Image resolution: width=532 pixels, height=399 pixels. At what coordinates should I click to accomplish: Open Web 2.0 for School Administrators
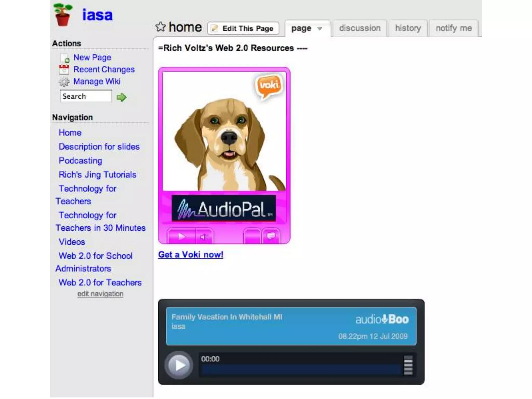(x=94, y=262)
